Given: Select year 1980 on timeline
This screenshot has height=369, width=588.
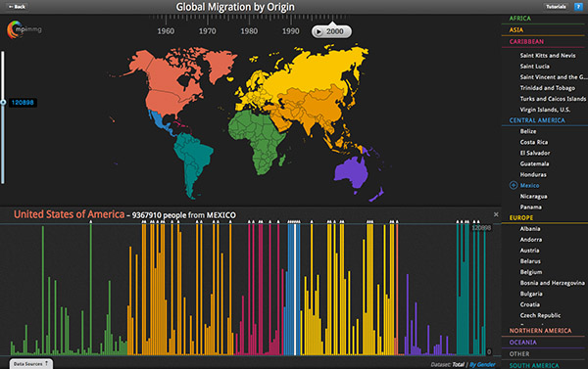Looking at the screenshot, I should 249,31.
